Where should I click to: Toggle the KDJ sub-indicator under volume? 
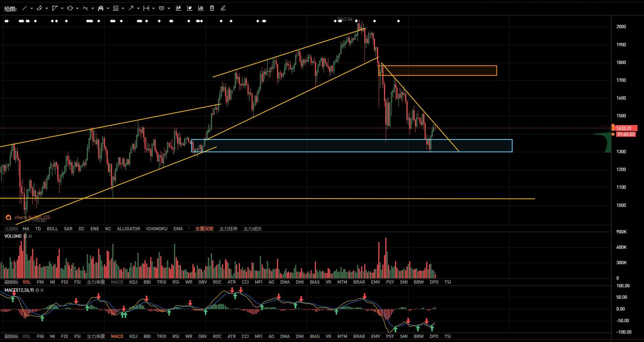[133, 282]
